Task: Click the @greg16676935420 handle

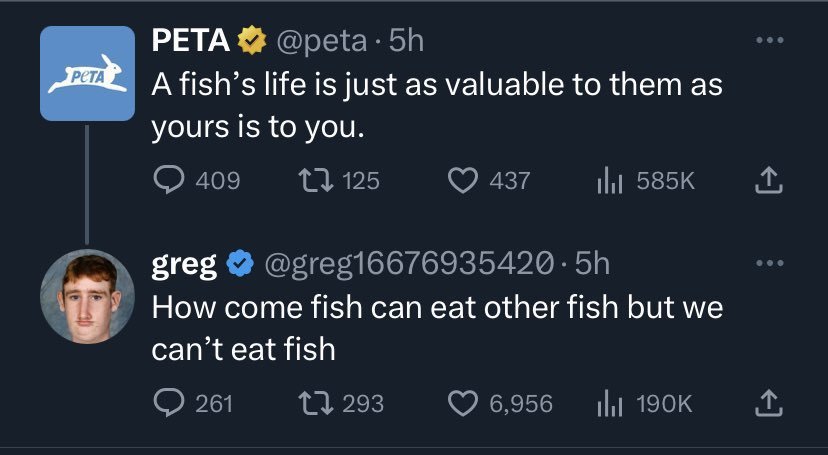Action: (x=407, y=264)
